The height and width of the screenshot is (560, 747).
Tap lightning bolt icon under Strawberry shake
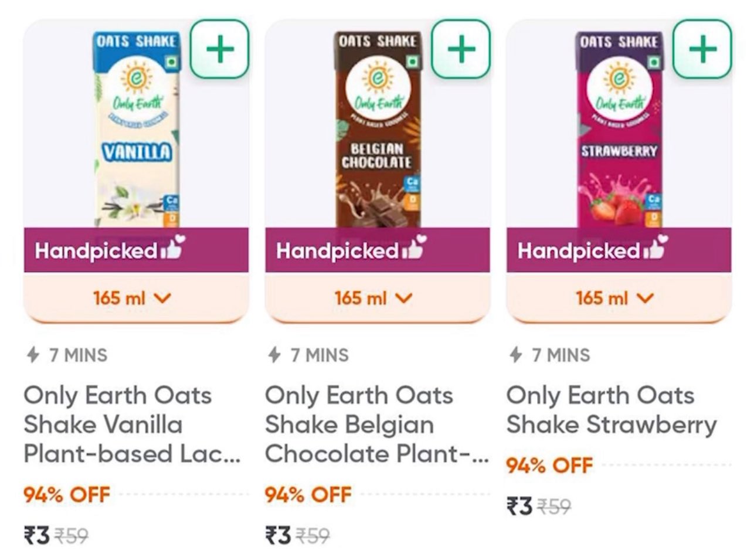[515, 355]
